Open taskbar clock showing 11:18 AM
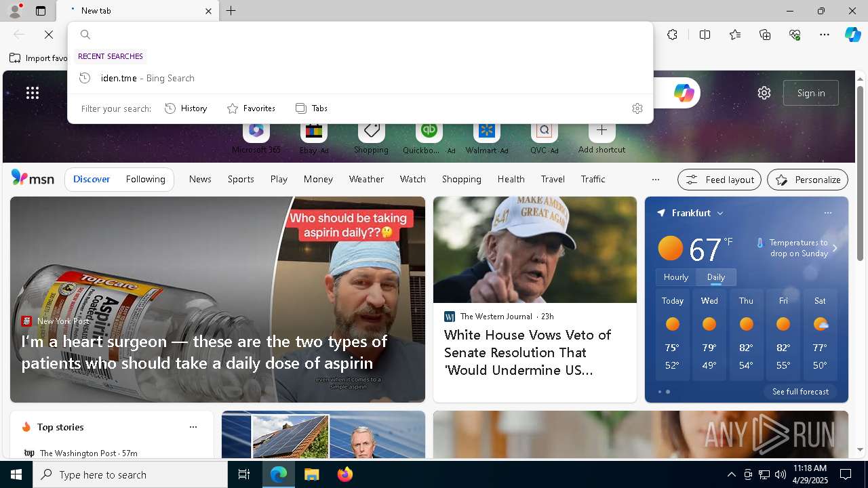 (810, 474)
